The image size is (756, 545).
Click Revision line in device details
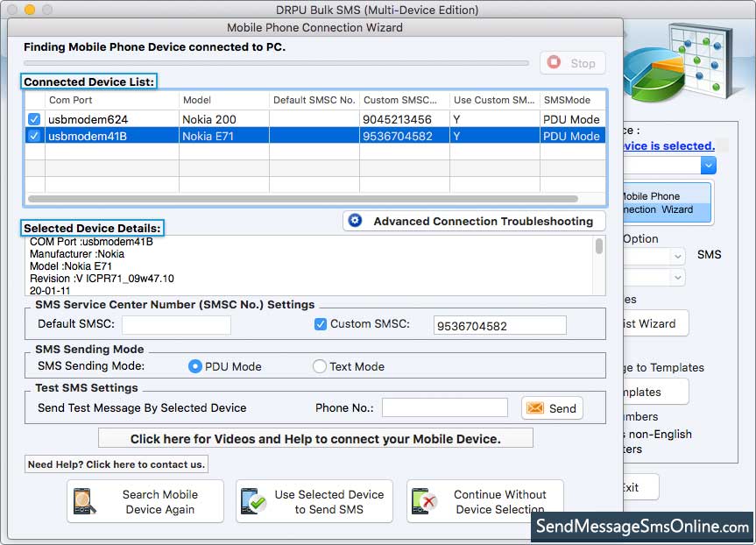[102, 279]
